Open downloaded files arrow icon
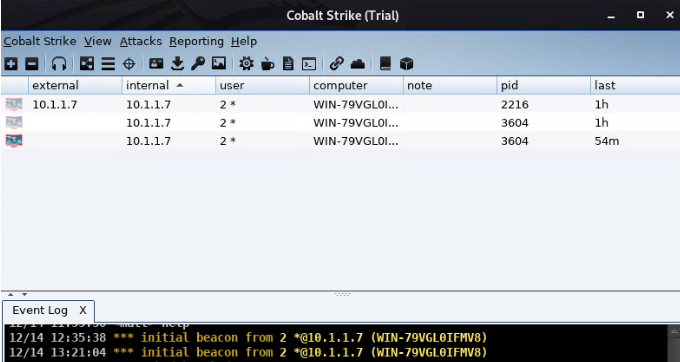This screenshot has height=362, width=680. [177, 64]
